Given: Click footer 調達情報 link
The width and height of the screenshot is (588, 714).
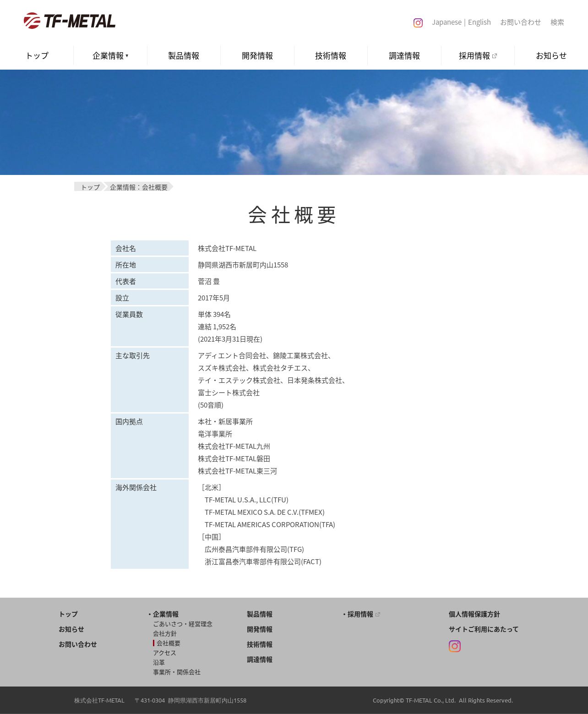Looking at the screenshot, I should pyautogui.click(x=260, y=659).
